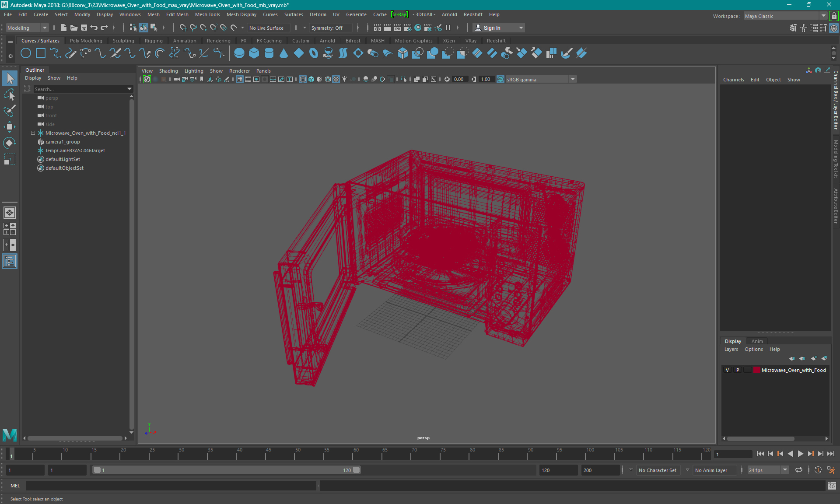Toggle the Outliner panel layout icon

coord(10,262)
